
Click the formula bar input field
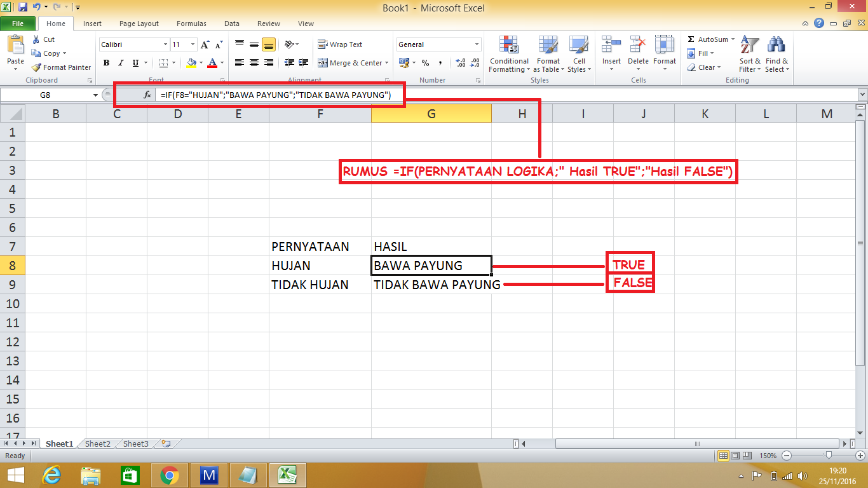click(506, 95)
